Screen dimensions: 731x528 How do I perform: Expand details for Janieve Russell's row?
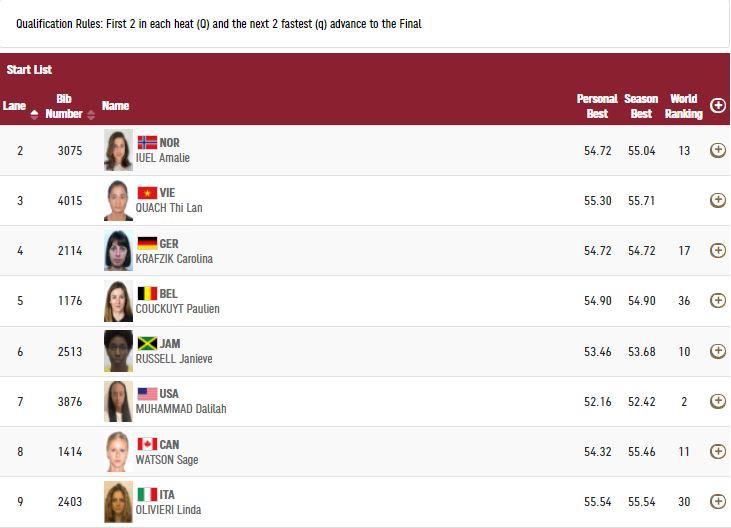(x=717, y=351)
